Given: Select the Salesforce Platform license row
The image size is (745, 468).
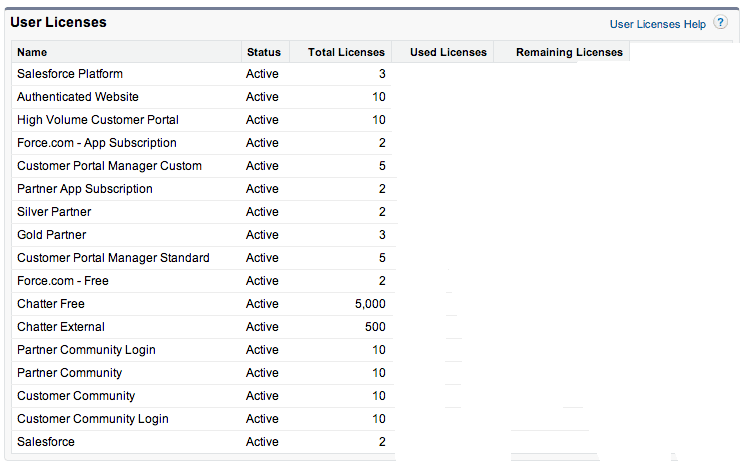Looking at the screenshot, I should pos(70,74).
